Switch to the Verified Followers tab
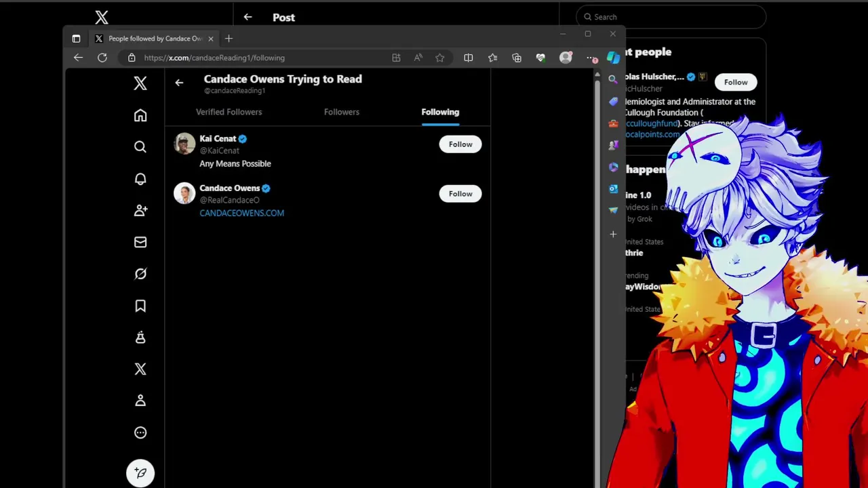868x488 pixels. pyautogui.click(x=229, y=112)
